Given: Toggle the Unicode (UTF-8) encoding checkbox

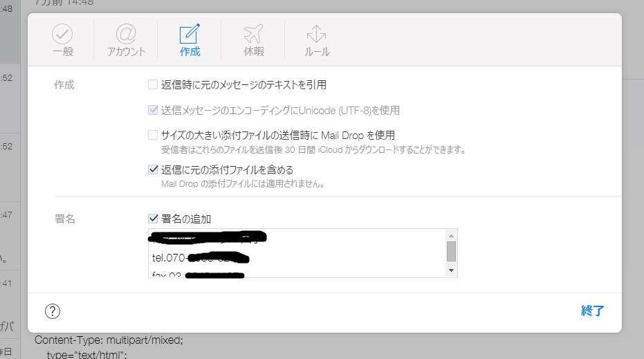Looking at the screenshot, I should tap(153, 110).
